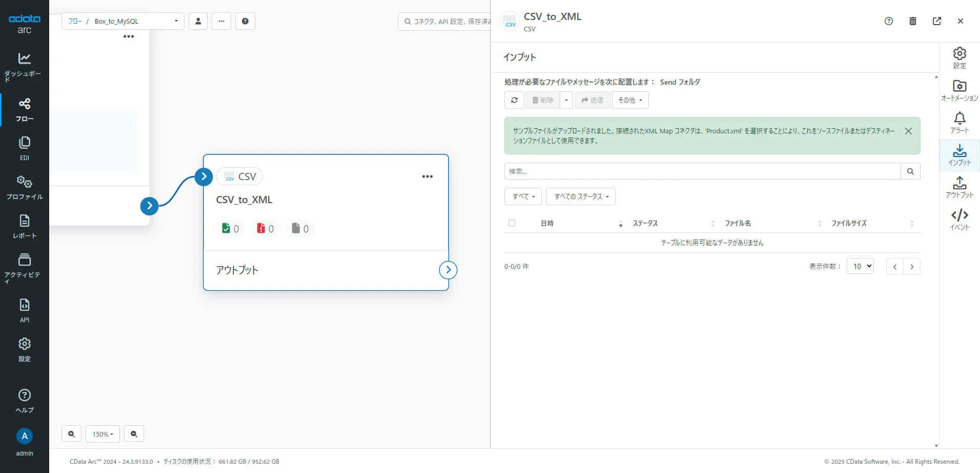980x473 pixels.
Task: Click the 検索 search input field
Action: pos(702,171)
